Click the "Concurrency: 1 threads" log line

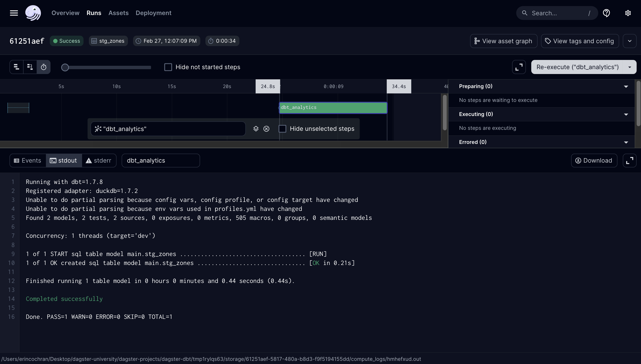click(x=91, y=236)
